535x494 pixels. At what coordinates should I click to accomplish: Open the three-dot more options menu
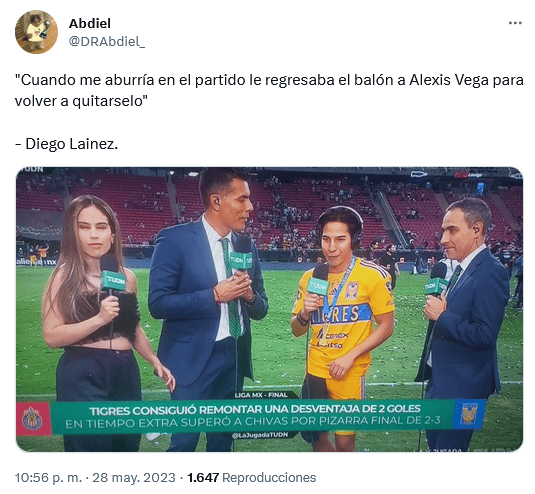click(515, 23)
